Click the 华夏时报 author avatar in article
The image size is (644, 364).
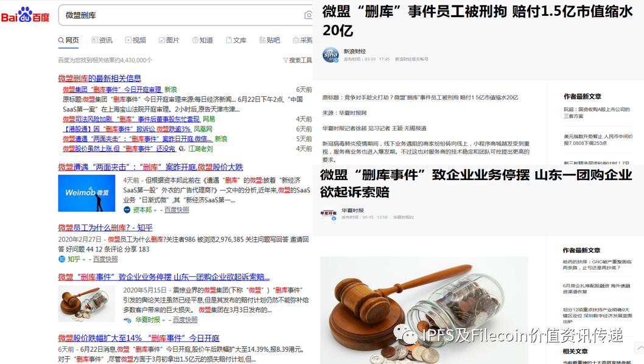coord(328,213)
